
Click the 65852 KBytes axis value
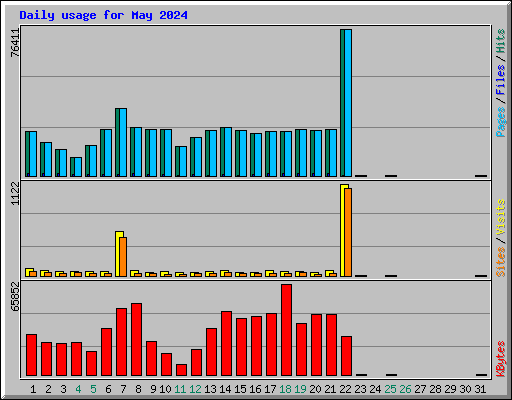click(15, 296)
